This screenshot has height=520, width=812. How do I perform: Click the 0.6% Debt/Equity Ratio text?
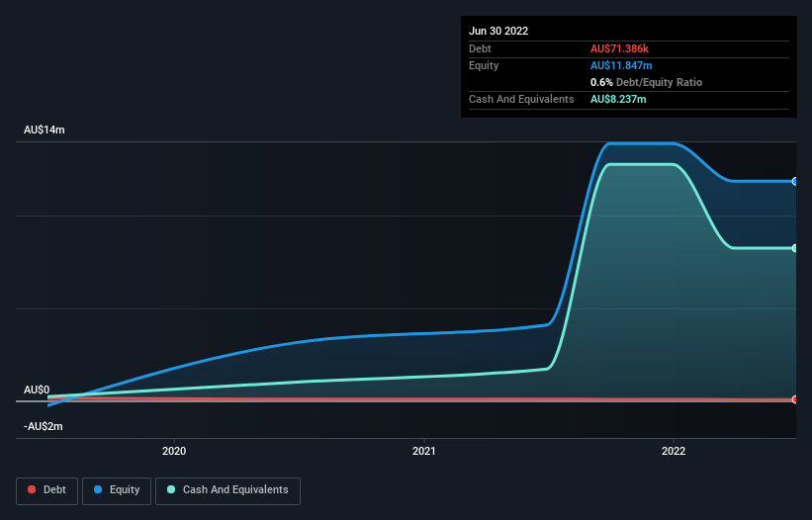tap(646, 82)
